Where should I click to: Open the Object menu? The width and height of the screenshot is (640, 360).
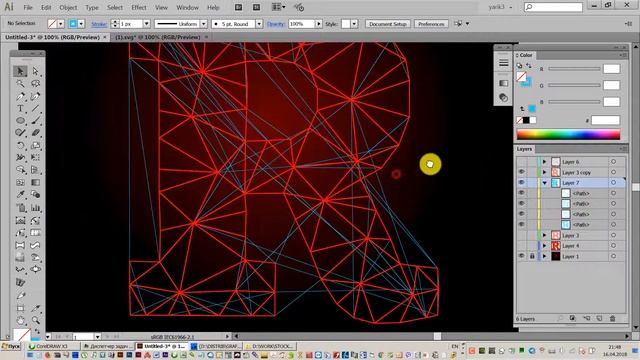(68, 7)
